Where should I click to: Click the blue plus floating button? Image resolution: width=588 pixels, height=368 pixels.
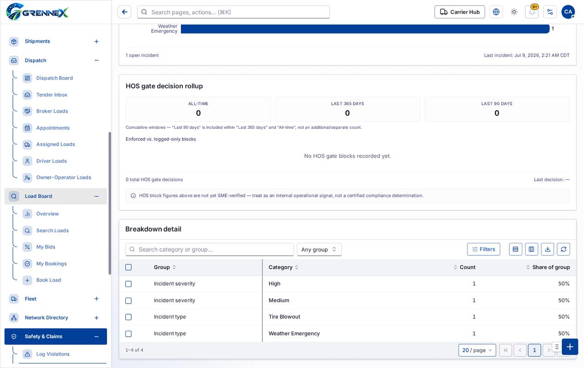pos(570,347)
